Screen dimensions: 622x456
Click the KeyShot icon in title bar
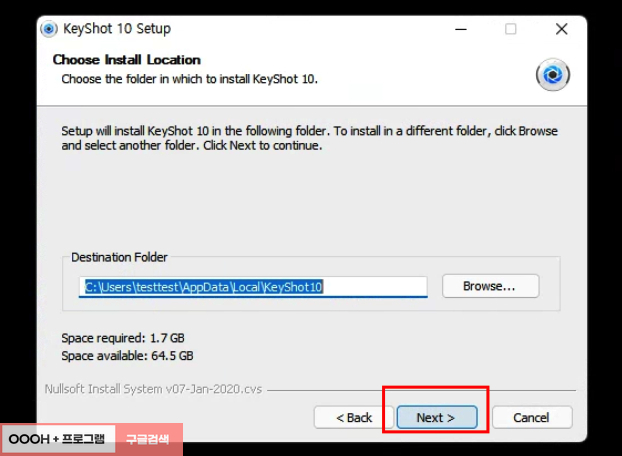click(49, 29)
